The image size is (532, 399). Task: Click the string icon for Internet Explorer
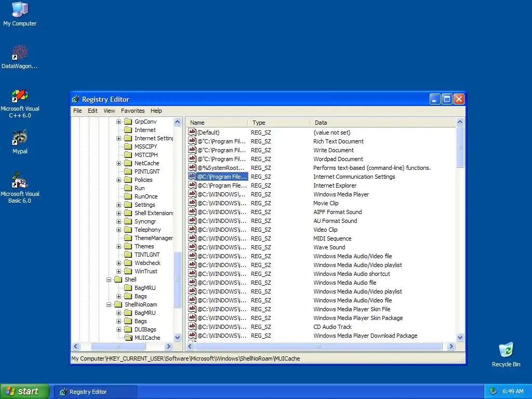click(192, 185)
